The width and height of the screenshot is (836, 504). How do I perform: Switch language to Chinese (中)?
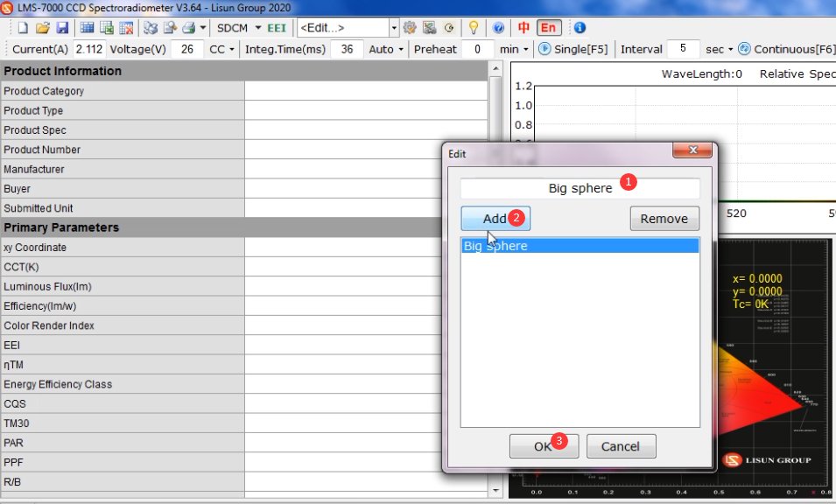(x=523, y=28)
